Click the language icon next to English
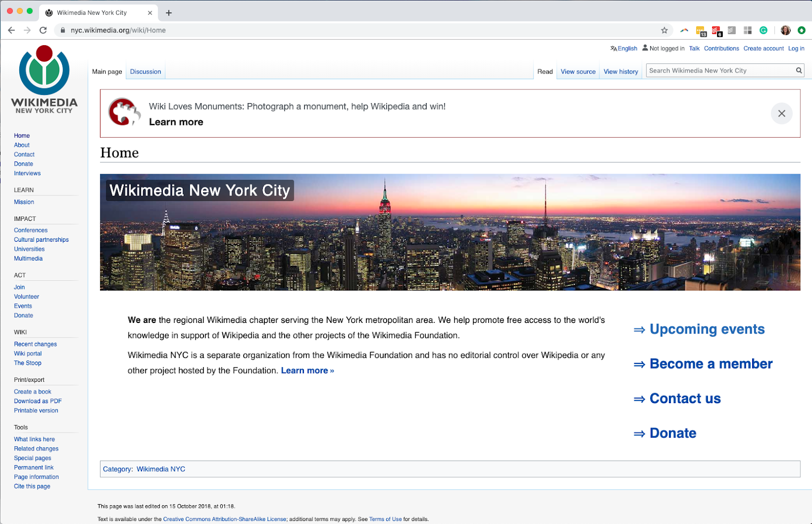 pyautogui.click(x=614, y=49)
